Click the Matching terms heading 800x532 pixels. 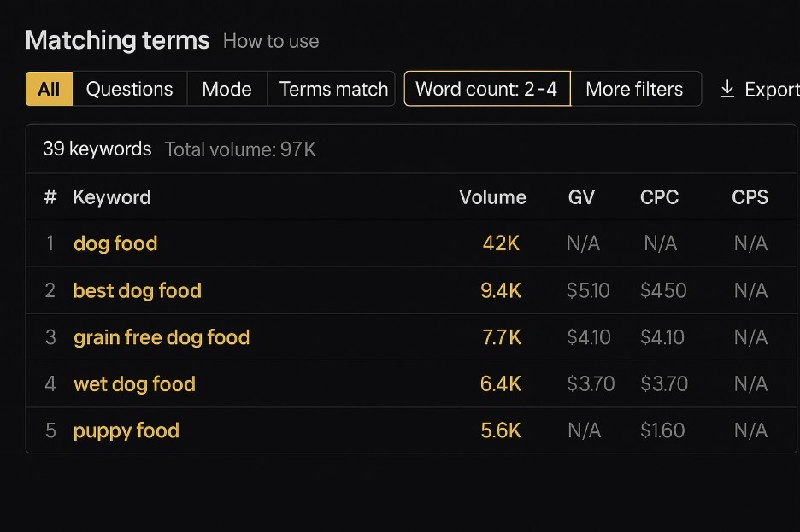pyautogui.click(x=117, y=40)
